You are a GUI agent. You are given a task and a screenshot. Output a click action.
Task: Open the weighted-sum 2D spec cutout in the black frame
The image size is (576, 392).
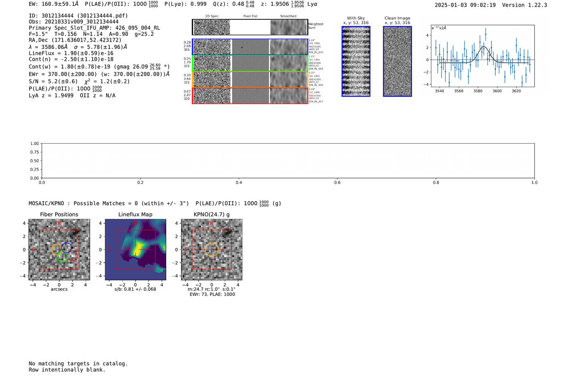[212, 27]
